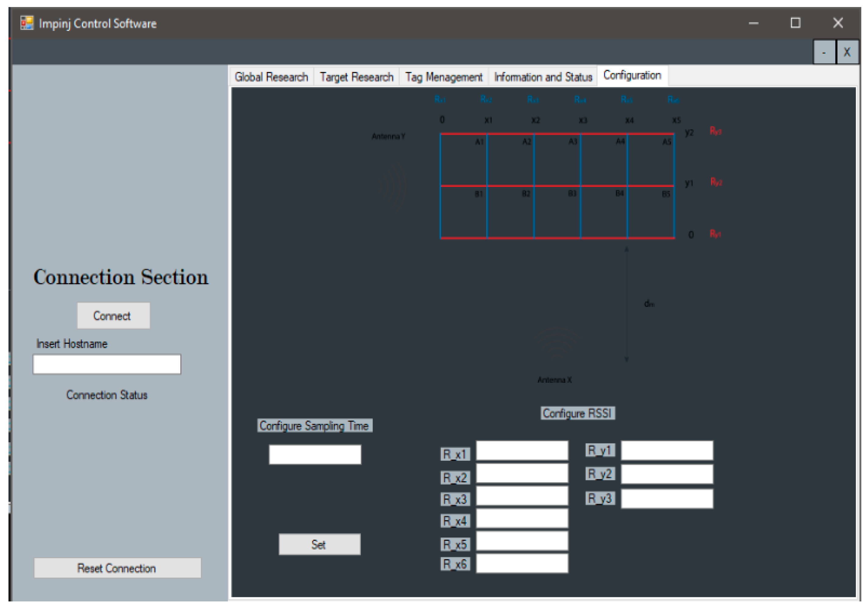Click the Connection Section heading

point(121,277)
